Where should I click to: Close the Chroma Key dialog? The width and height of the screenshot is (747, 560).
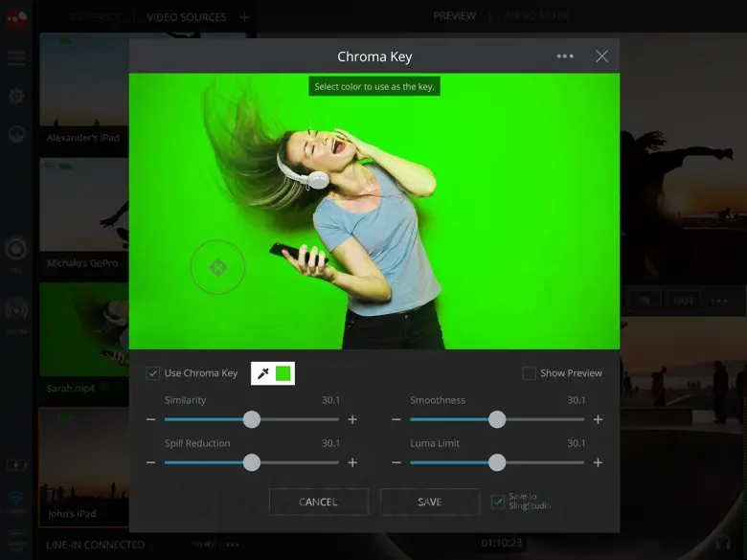(x=601, y=56)
